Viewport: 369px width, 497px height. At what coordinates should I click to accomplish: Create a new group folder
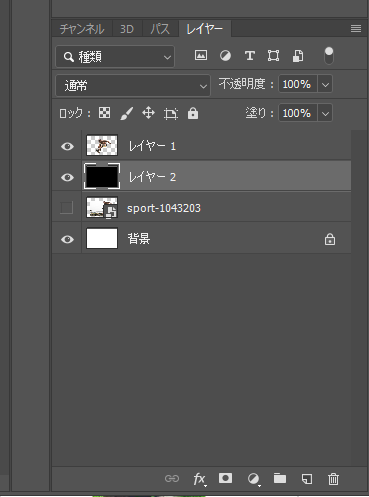pos(280,478)
